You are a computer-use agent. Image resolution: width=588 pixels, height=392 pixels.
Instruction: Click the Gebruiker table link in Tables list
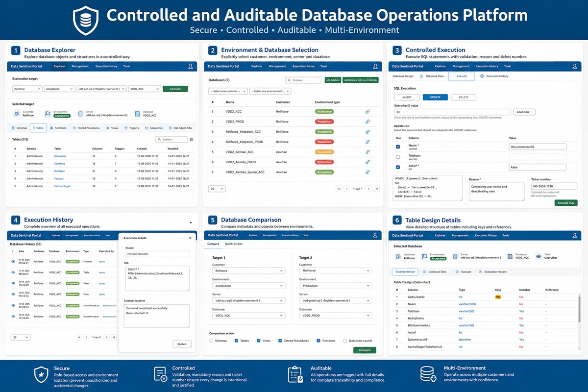pyautogui.click(x=60, y=156)
